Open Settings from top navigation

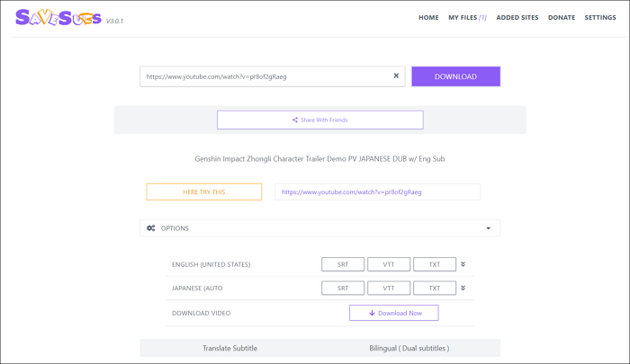point(600,18)
